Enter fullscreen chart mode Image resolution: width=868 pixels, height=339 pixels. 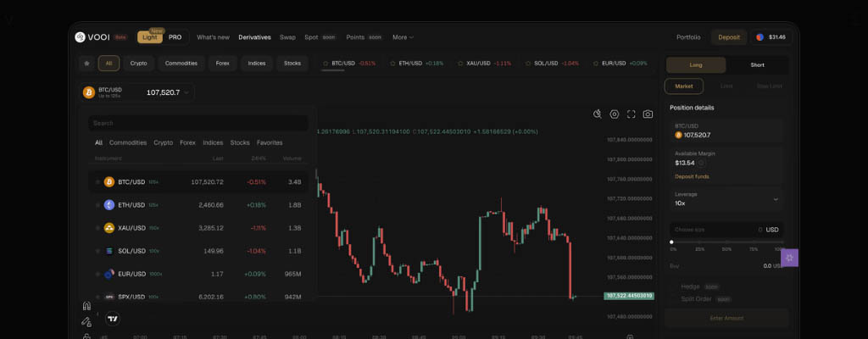point(631,114)
